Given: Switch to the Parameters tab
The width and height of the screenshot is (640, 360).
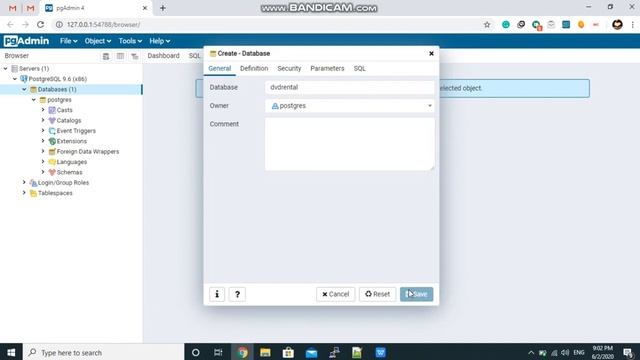Looking at the screenshot, I should point(327,68).
